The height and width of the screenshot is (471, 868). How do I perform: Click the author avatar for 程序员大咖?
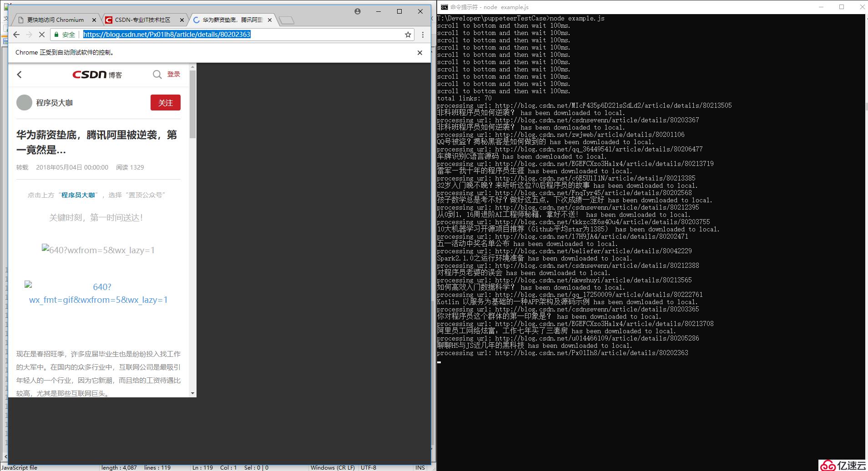click(24, 103)
